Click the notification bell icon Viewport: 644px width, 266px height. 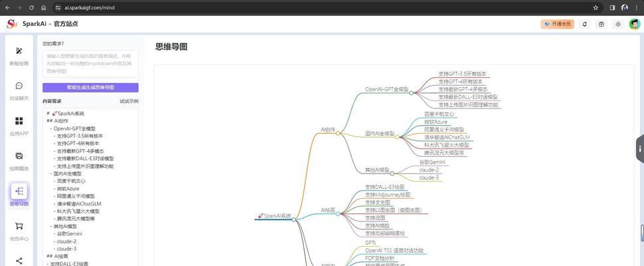(x=584, y=24)
